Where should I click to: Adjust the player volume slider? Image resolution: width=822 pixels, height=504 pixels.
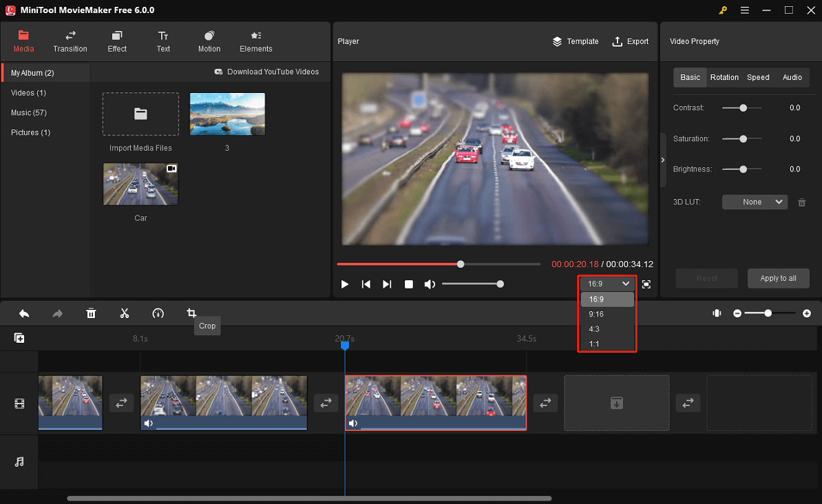473,284
